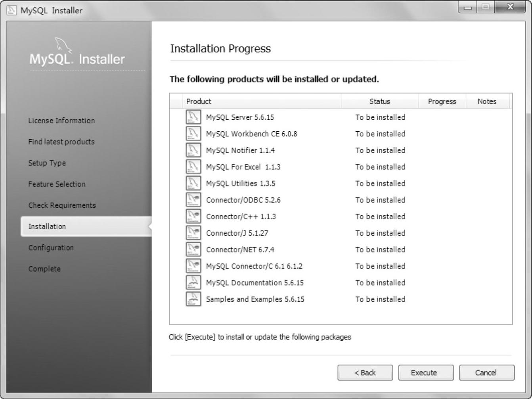The image size is (532, 399).
Task: Click the MySQL Documentation 5.6.15 icon
Action: tap(193, 282)
